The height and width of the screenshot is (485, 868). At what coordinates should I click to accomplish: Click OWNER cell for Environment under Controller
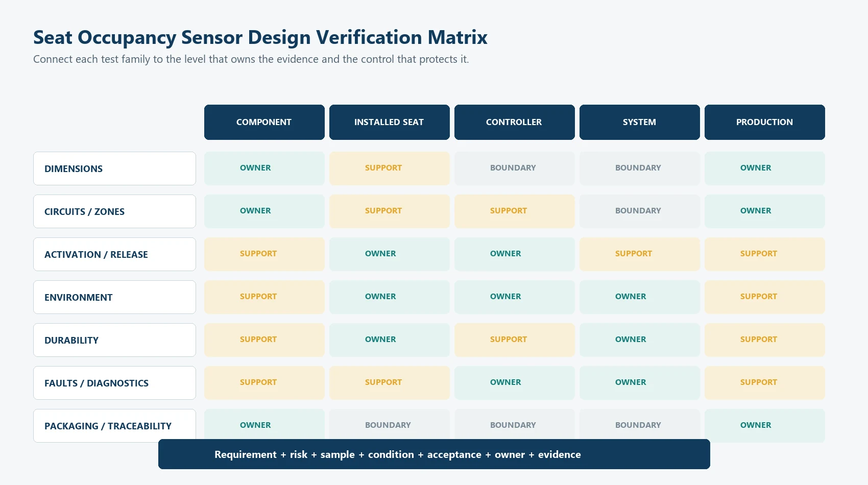515,297
